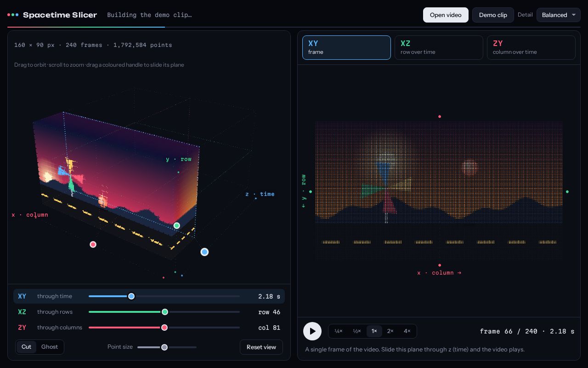Set playback speed to ½×

coord(356,331)
